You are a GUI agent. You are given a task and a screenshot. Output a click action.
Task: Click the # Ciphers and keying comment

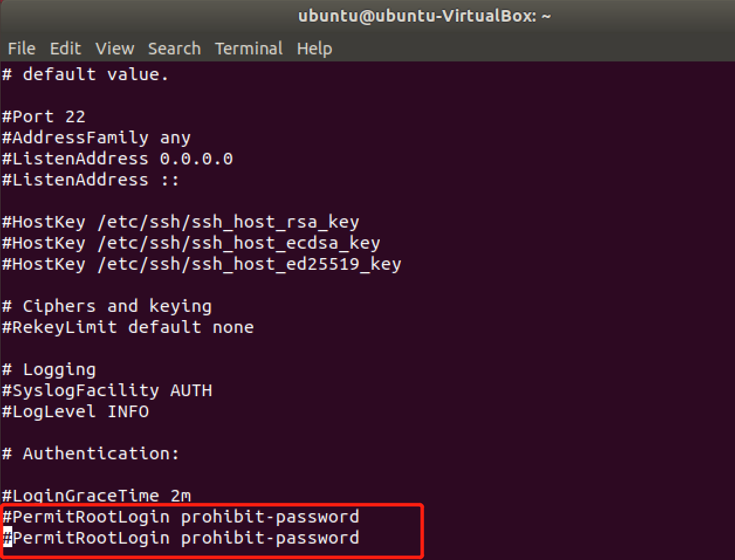pyautogui.click(x=107, y=307)
